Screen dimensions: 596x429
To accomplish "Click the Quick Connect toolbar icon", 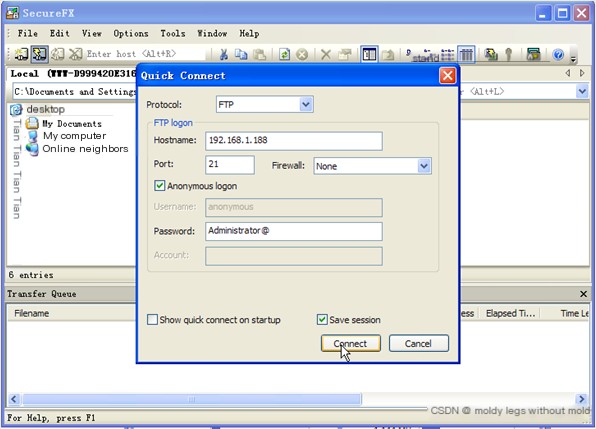I will pyautogui.click(x=39, y=54).
